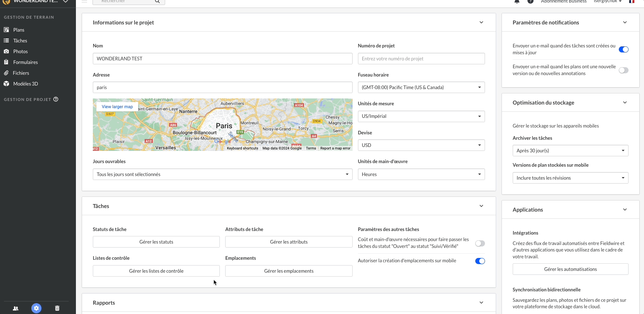Image resolution: width=644 pixels, height=314 pixels.
Task: Go to Fichiers in the sidebar
Action: click(21, 73)
